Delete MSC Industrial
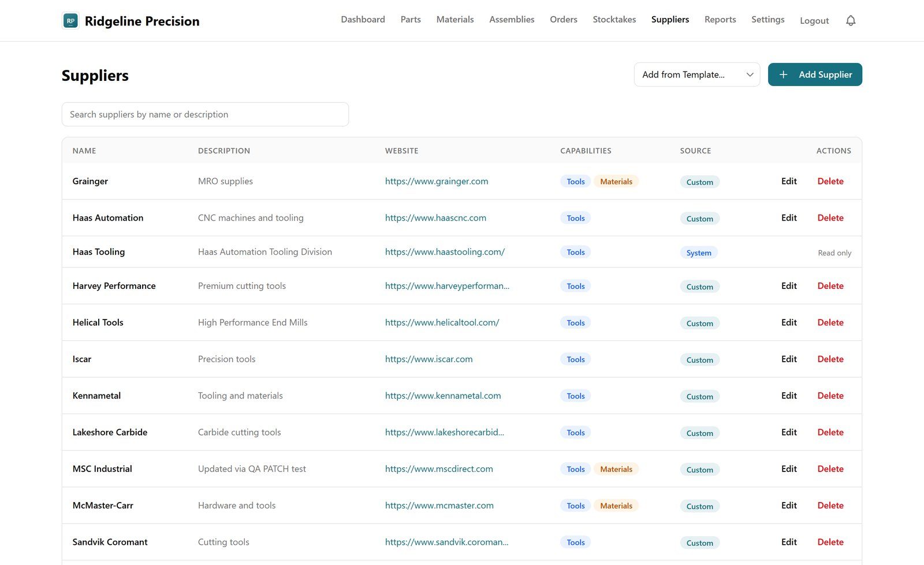Screen dimensions: 924x565 830,469
